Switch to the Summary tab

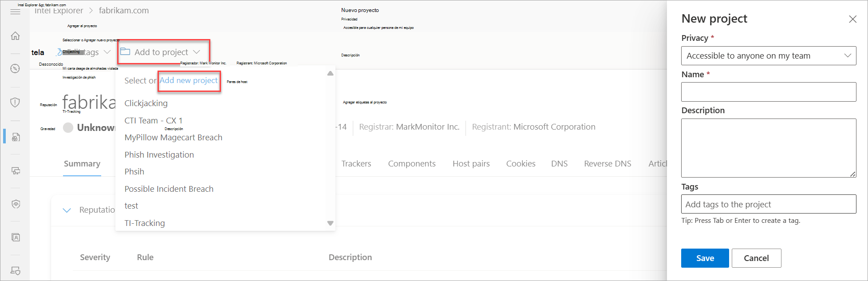tap(82, 164)
